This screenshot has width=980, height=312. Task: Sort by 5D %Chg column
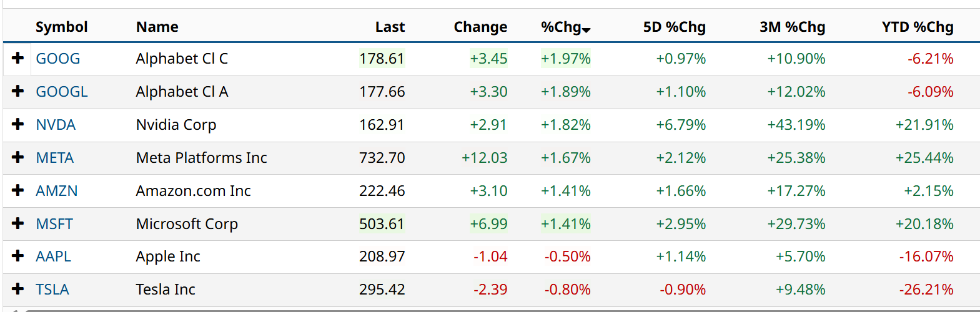pyautogui.click(x=674, y=27)
